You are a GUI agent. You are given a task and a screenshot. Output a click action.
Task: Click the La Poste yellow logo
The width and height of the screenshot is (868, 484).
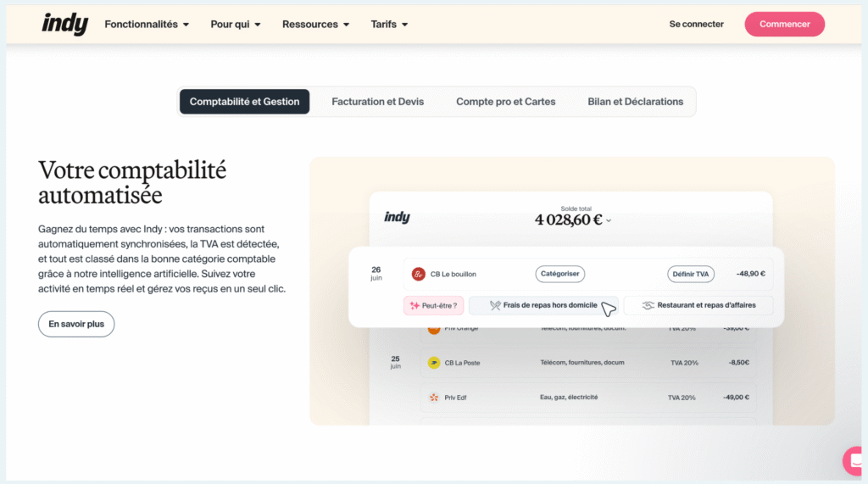pyautogui.click(x=434, y=363)
